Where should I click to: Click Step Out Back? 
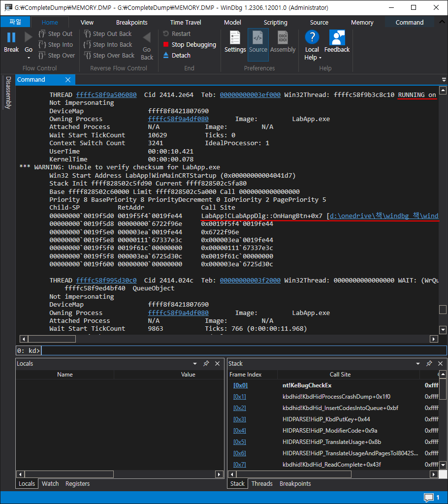(108, 34)
